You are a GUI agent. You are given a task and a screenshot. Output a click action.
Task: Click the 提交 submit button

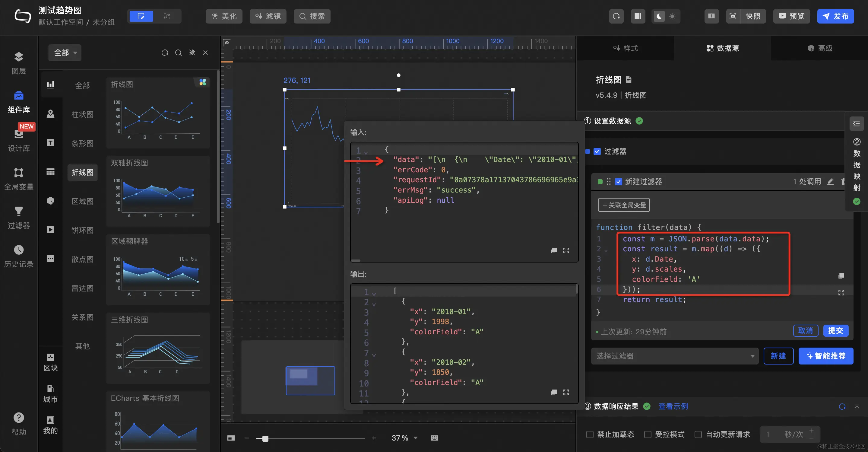pos(835,331)
